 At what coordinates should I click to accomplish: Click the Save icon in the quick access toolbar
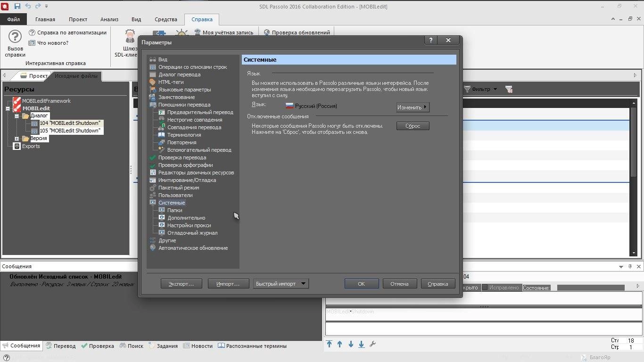(17, 6)
